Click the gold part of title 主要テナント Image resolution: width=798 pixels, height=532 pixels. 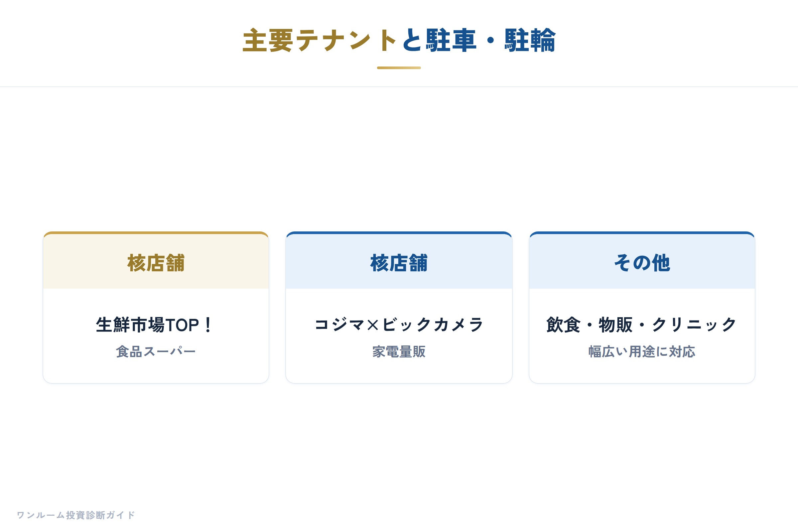(320, 40)
